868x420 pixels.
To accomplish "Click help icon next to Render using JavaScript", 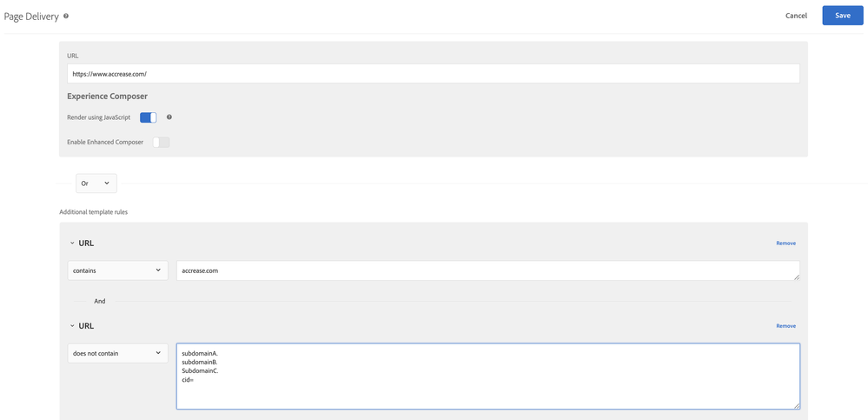I will (169, 117).
